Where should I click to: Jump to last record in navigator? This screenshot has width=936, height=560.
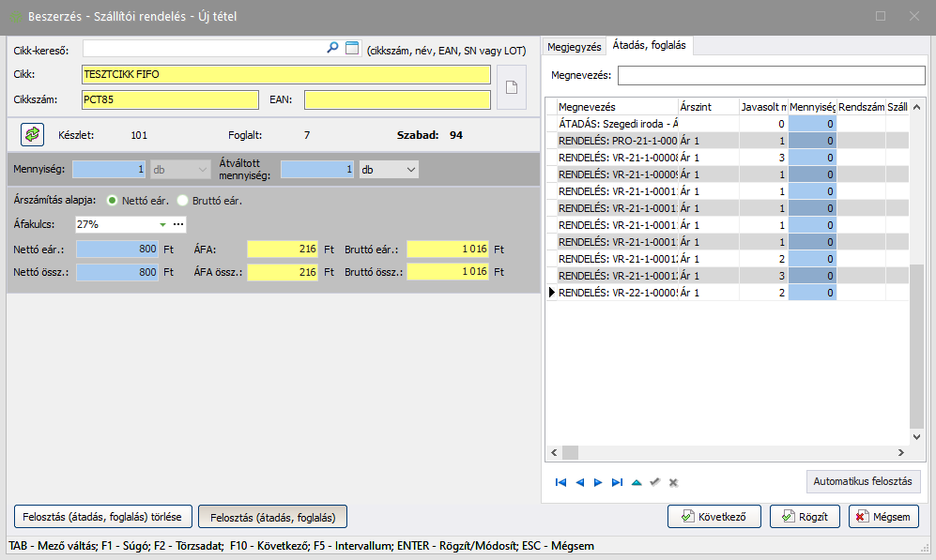[617, 482]
